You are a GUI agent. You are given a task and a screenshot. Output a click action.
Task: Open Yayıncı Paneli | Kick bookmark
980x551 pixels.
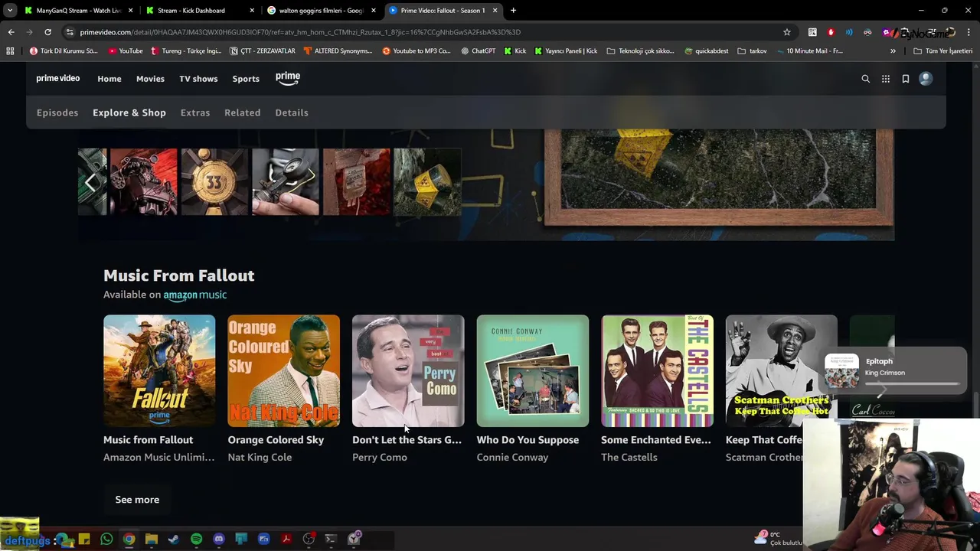[x=566, y=51]
